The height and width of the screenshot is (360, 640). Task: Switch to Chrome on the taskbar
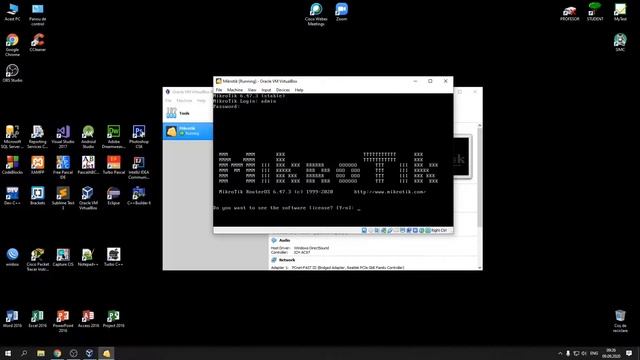57,353
